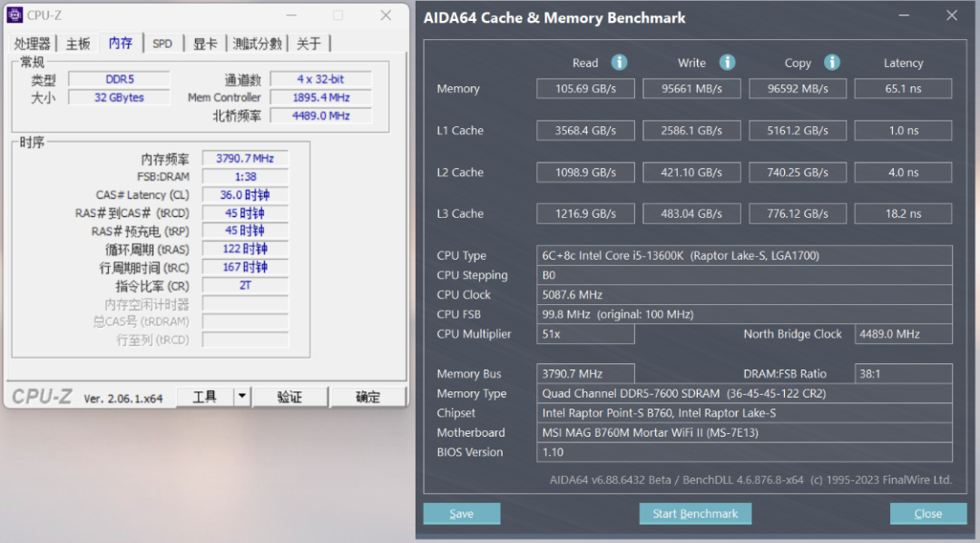Open the SPD tab
The image size is (980, 543).
(162, 44)
